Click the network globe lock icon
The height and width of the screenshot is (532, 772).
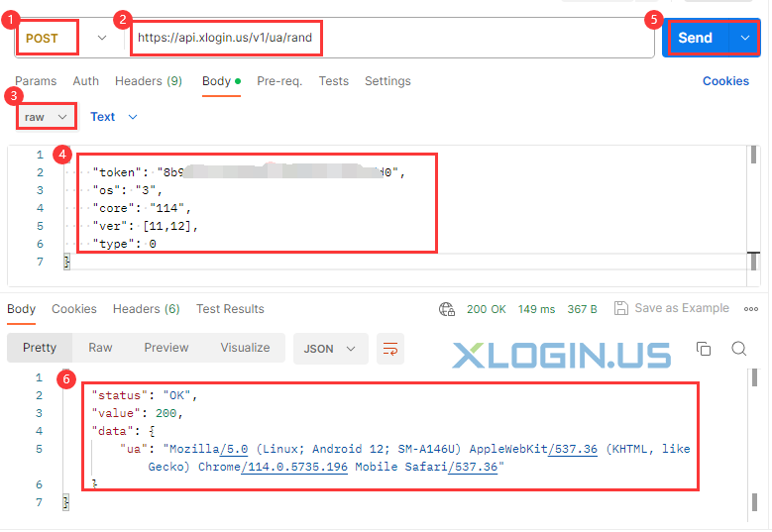point(447,309)
